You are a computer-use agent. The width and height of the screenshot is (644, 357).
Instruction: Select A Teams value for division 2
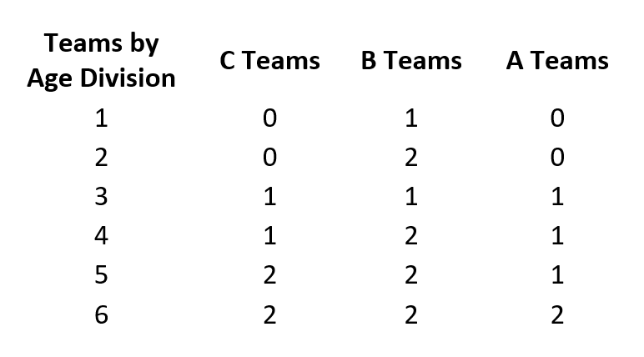coord(557,158)
